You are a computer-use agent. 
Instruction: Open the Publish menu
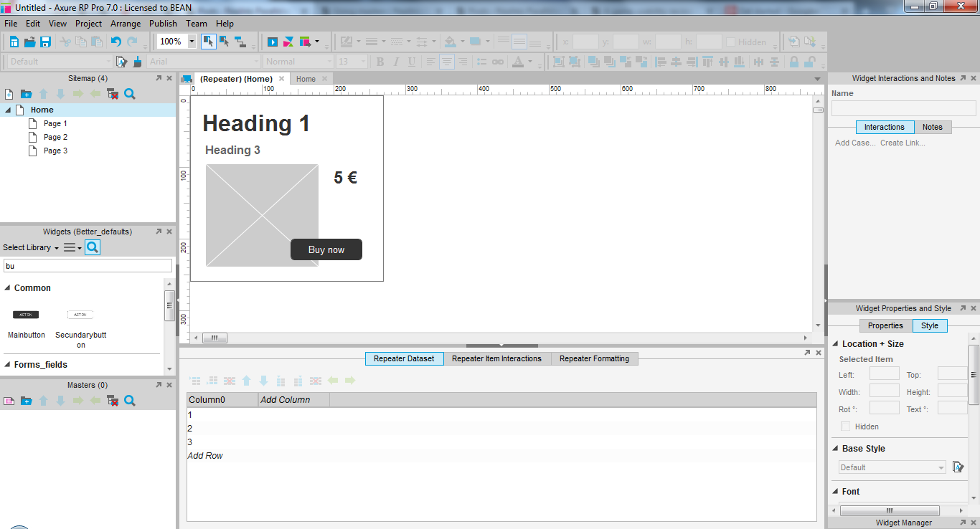(x=163, y=24)
